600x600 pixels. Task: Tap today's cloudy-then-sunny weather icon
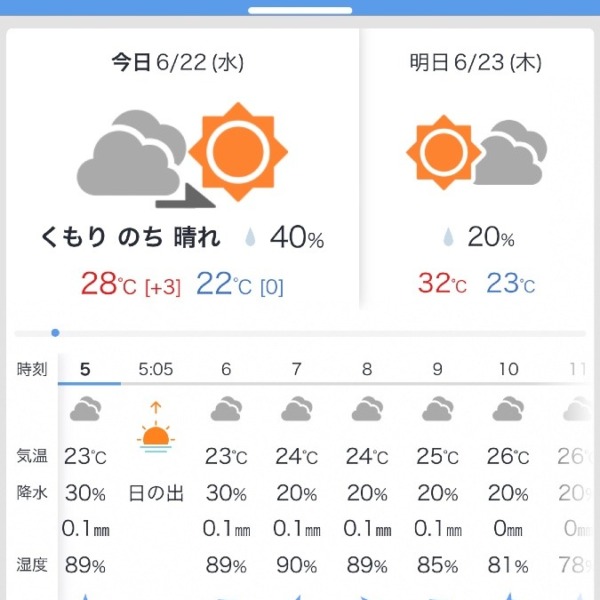point(182,155)
